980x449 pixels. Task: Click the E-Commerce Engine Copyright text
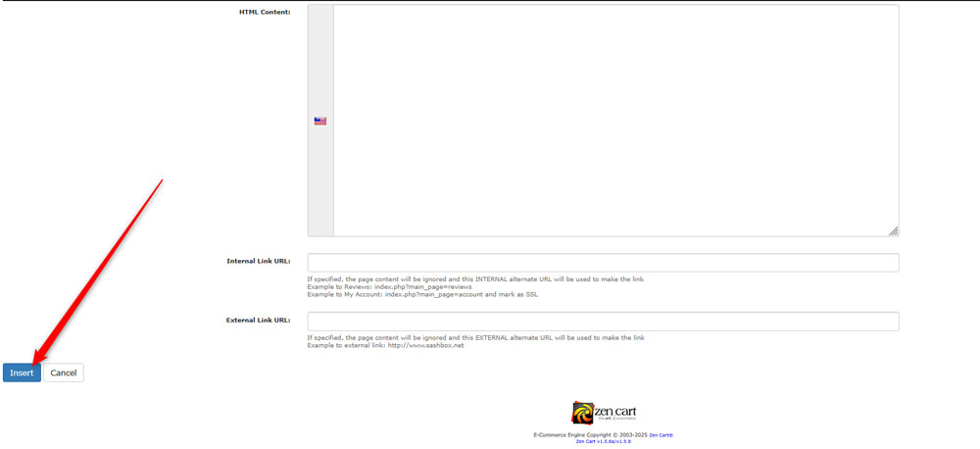tap(591, 434)
